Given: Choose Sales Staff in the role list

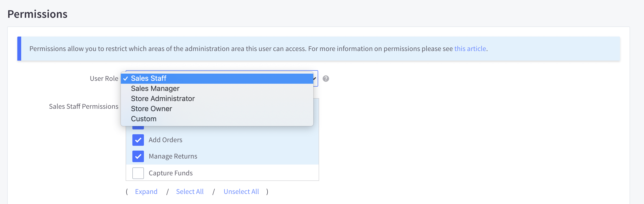Looking at the screenshot, I should pyautogui.click(x=148, y=78).
